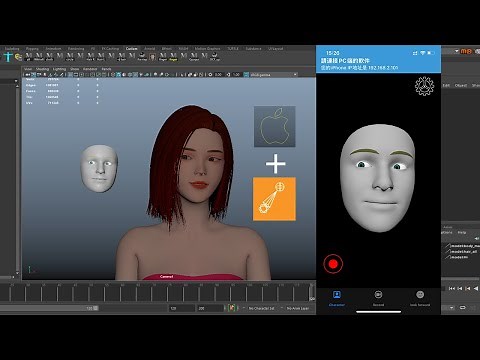Click the last bowl icon on the shelf

[x=215, y=56]
